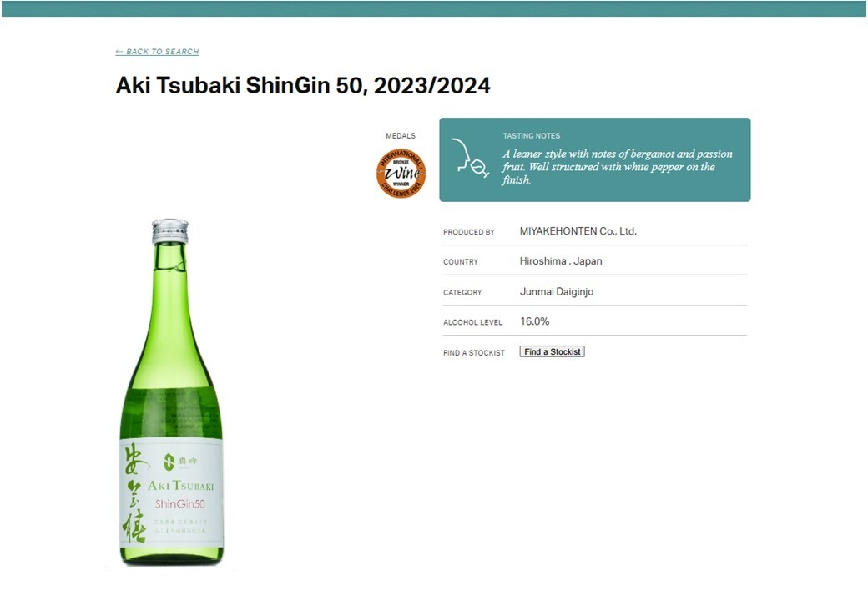
Task: Click the Find a Stockist button
Action: pyautogui.click(x=552, y=351)
